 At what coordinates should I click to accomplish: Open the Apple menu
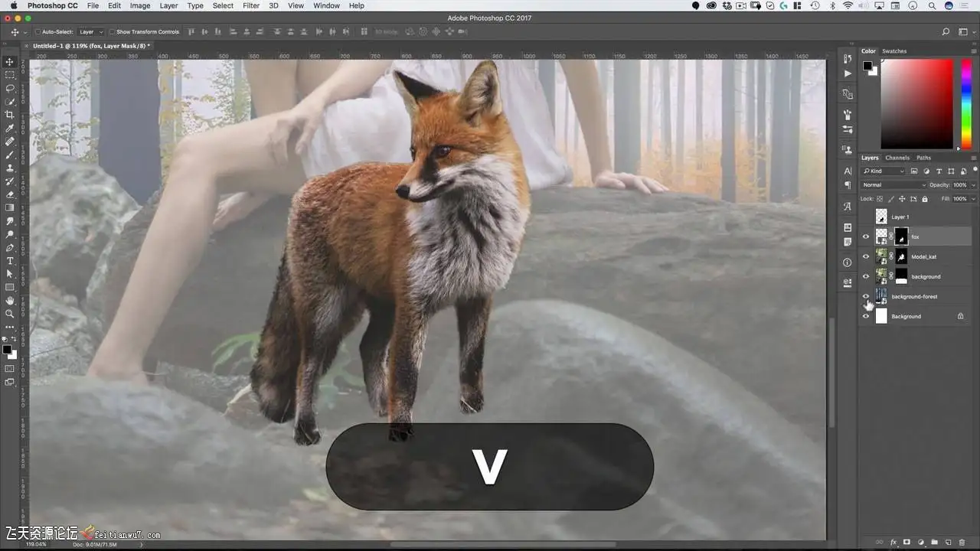13,5
